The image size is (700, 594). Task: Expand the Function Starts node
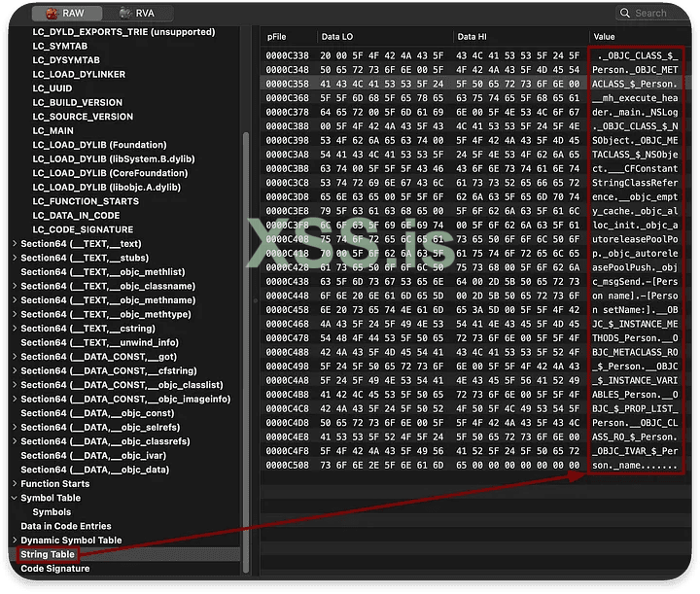point(15,483)
